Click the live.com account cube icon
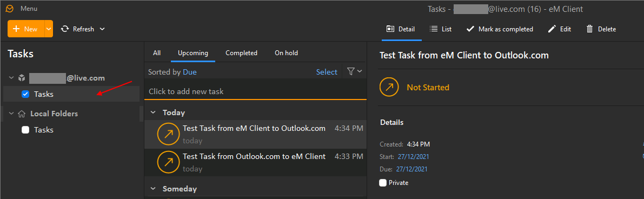This screenshot has height=199, width=644. point(22,78)
